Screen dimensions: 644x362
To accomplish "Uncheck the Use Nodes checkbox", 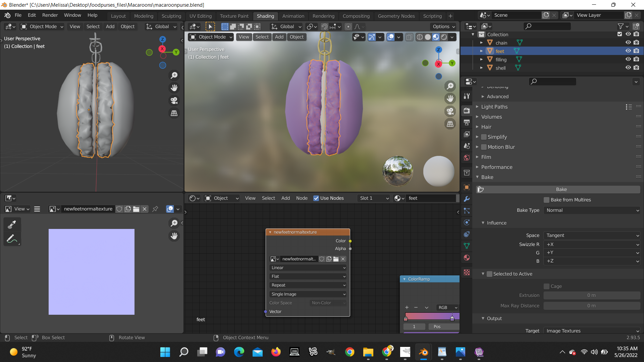I will (x=316, y=198).
